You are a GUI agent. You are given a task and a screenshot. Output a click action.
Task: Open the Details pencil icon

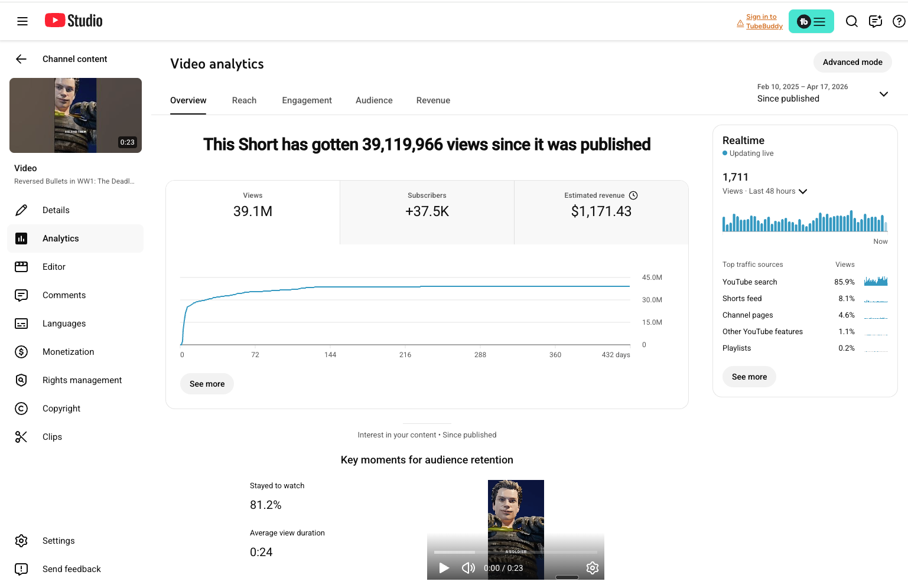(21, 210)
